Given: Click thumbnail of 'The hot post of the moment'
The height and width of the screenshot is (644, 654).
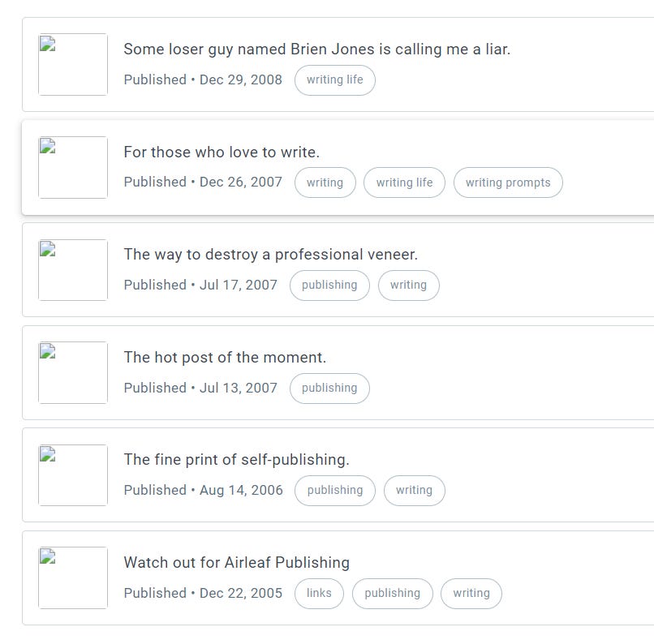Looking at the screenshot, I should pos(73,372).
